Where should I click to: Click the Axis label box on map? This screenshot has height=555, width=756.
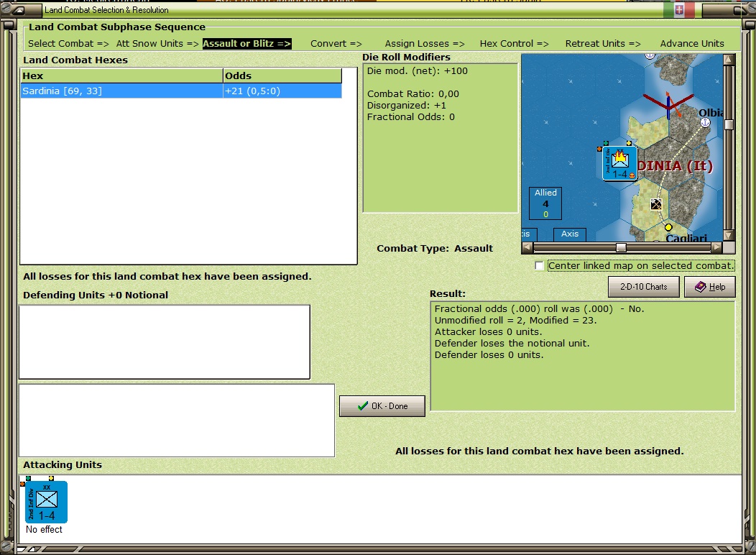click(x=569, y=234)
